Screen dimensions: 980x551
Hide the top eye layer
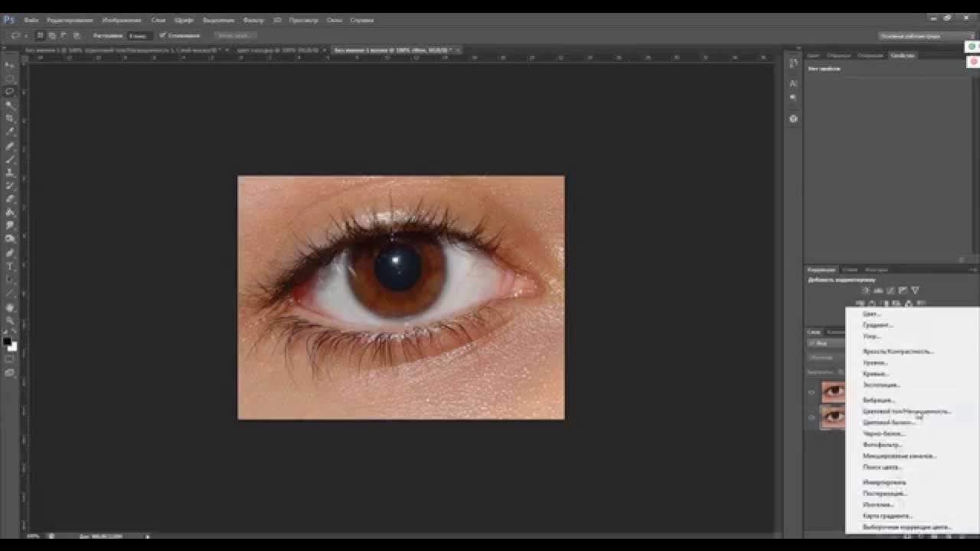(x=812, y=393)
